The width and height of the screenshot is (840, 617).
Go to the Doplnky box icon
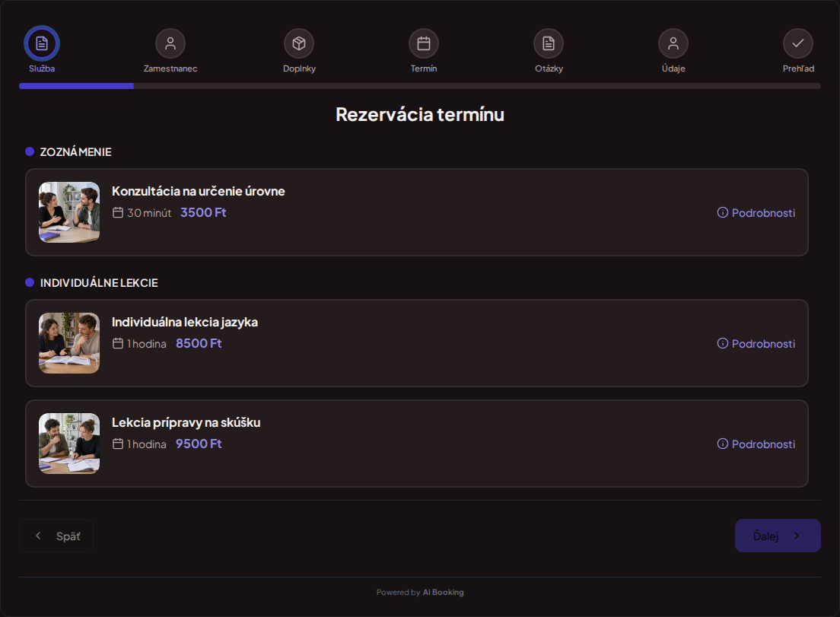299,43
